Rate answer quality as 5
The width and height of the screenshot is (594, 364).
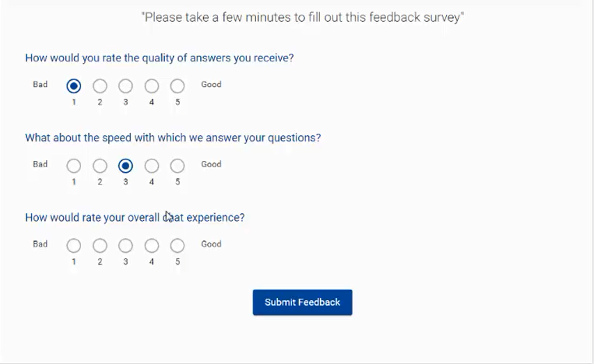pyautogui.click(x=177, y=86)
